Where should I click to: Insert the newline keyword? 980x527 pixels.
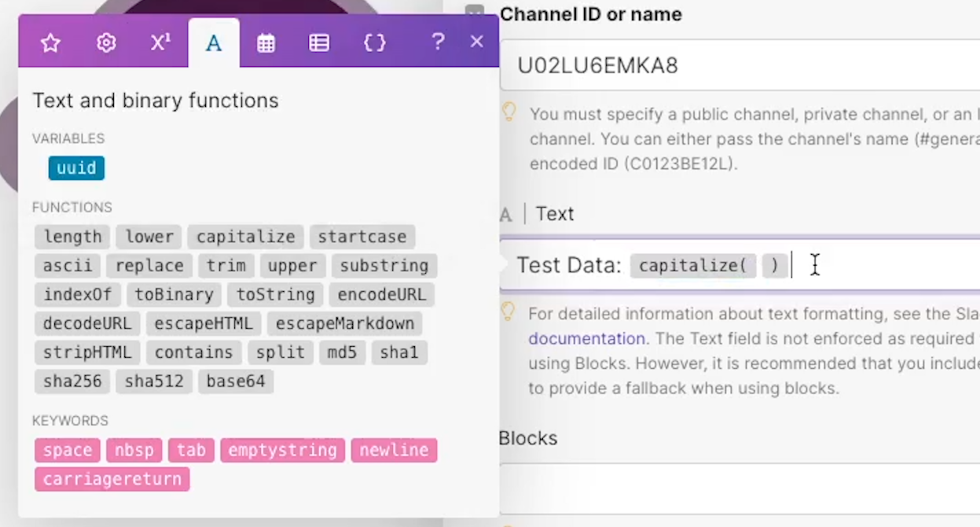tap(394, 450)
